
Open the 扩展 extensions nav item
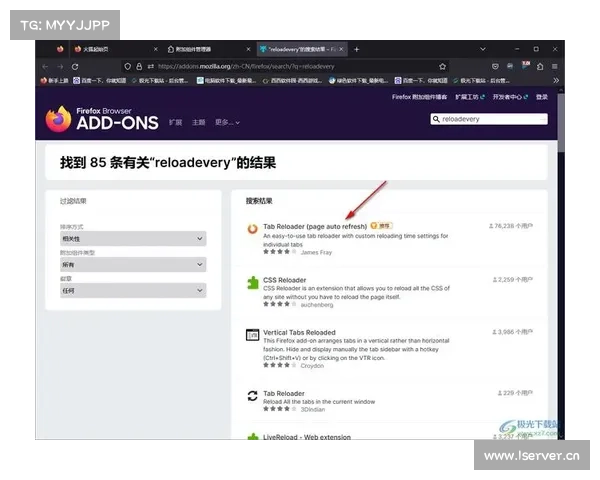(176, 122)
